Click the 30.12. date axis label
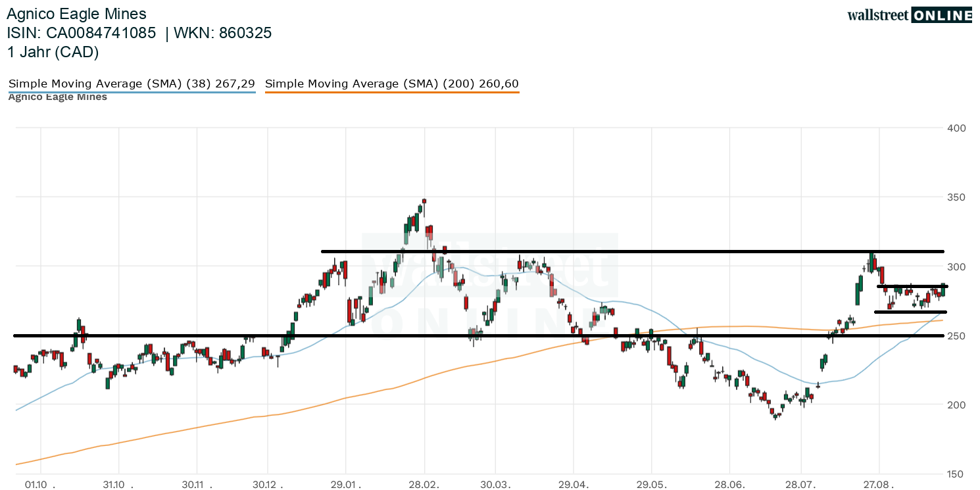 268,485
